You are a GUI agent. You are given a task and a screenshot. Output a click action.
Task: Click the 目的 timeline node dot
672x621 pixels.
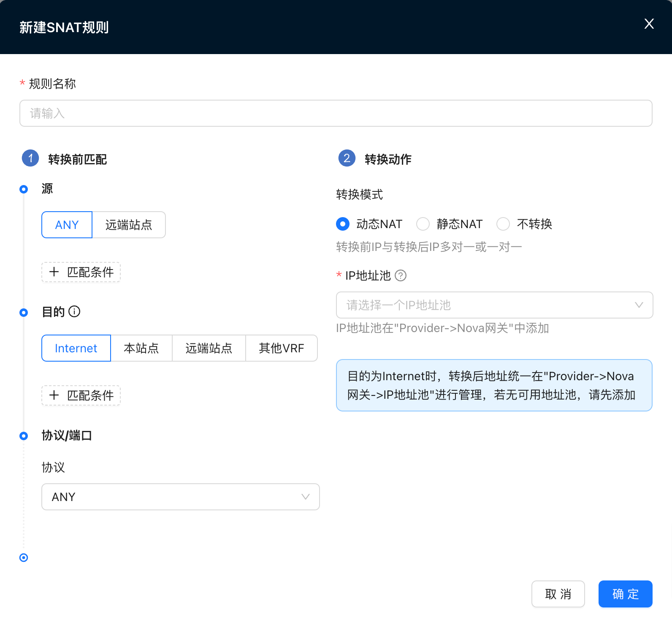point(24,313)
